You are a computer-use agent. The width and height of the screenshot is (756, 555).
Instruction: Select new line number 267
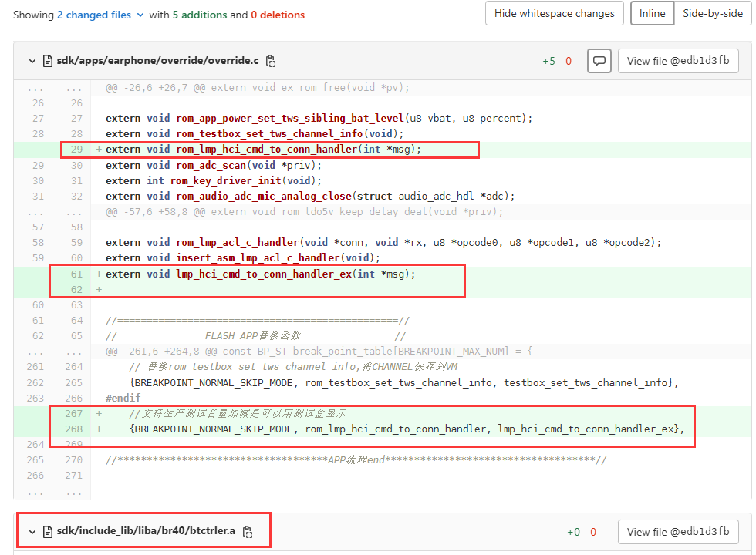click(74, 414)
